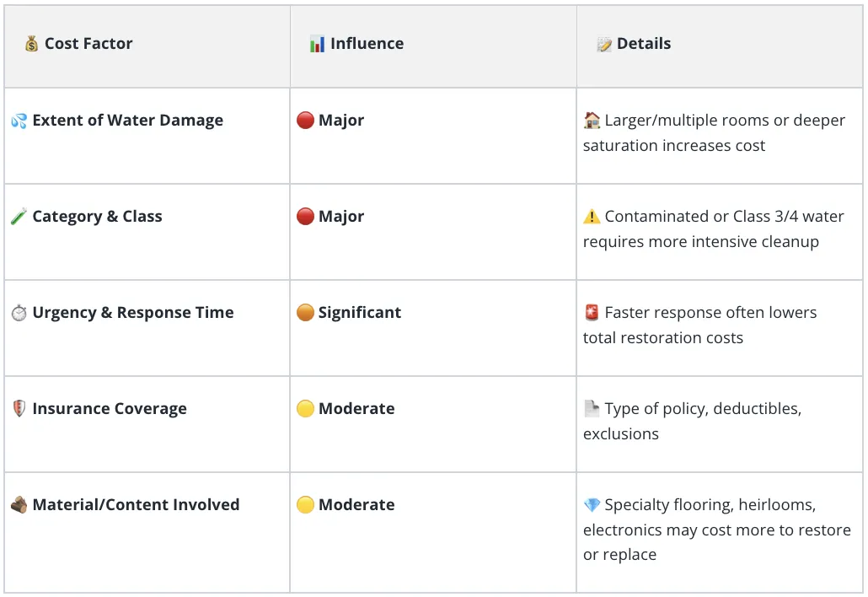Click the money bag icon beside Cost Factor
The height and width of the screenshot is (597, 868).
click(x=31, y=44)
